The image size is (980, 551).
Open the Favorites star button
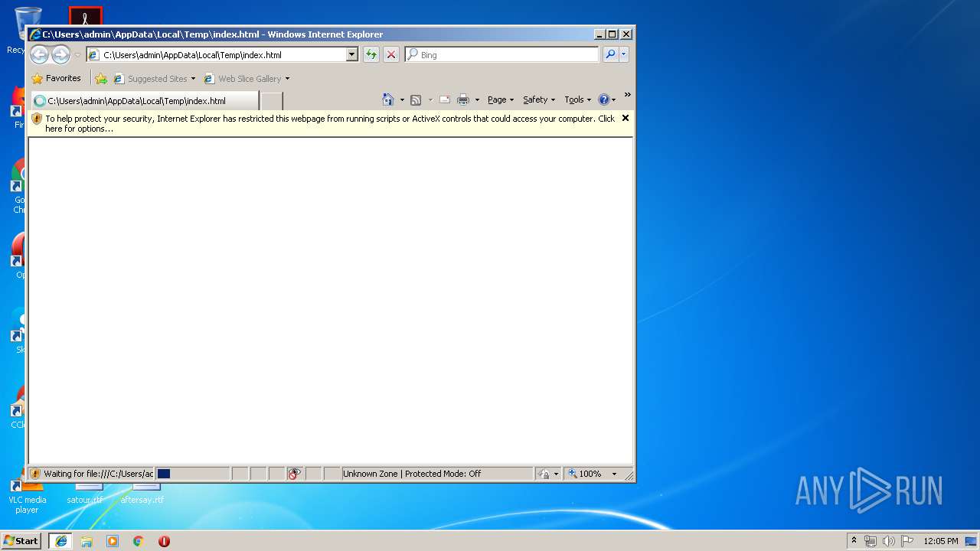[57, 78]
